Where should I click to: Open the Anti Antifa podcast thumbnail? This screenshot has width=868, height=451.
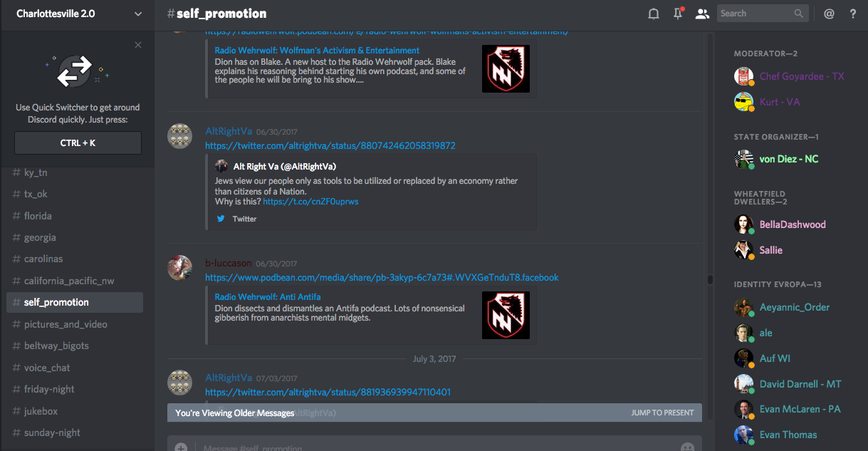click(x=506, y=316)
